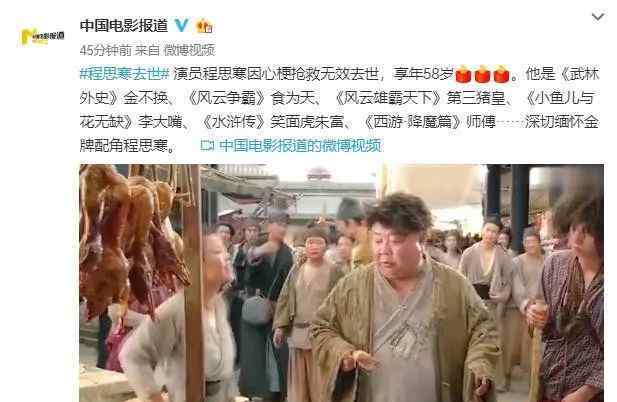Open the #程思寒去世# hashtag topic
617x402 pixels.
(x=124, y=74)
